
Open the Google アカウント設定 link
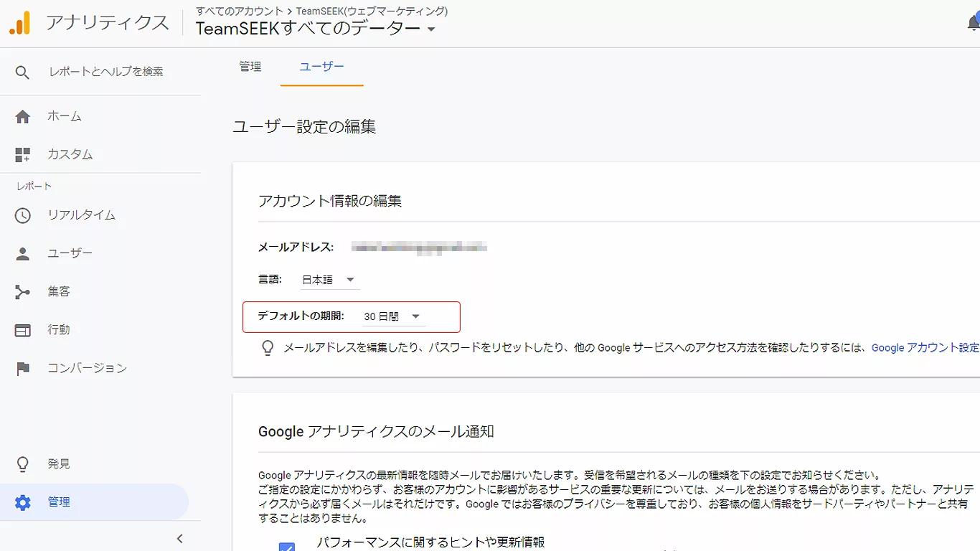pyautogui.click(x=925, y=347)
